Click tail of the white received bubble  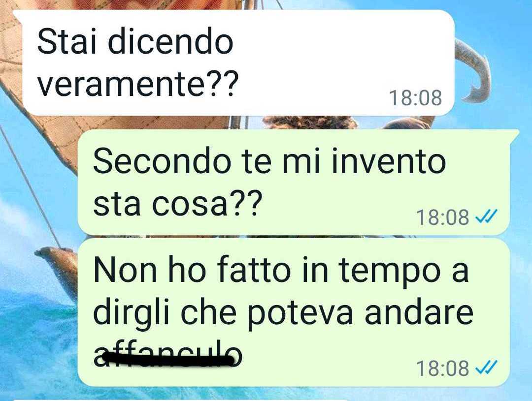tap(18, 16)
